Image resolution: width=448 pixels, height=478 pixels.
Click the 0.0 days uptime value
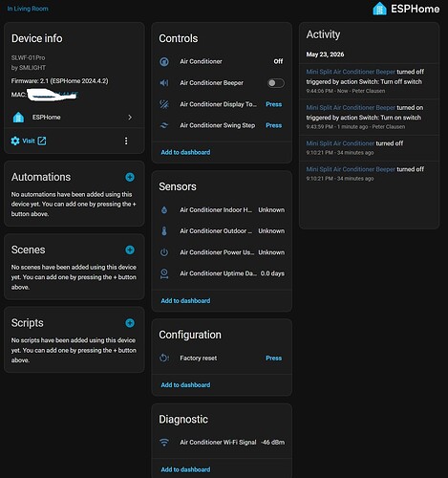click(272, 273)
